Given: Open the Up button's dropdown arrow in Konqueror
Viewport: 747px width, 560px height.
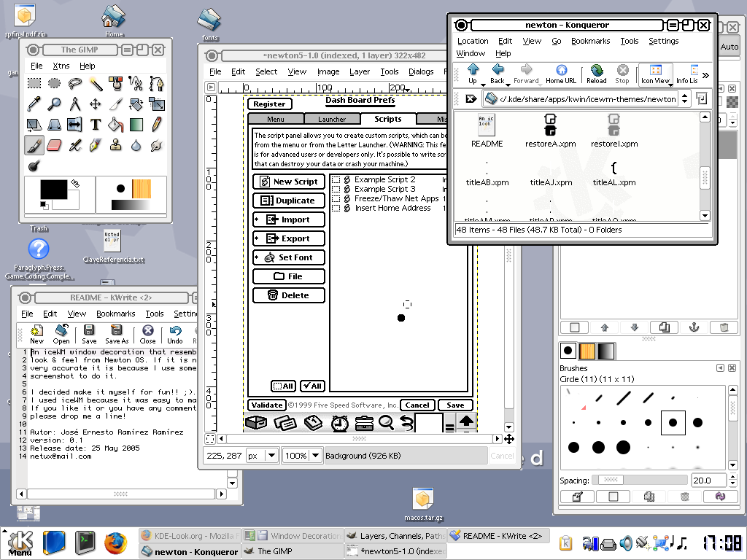Looking at the screenshot, I should tap(483, 85).
